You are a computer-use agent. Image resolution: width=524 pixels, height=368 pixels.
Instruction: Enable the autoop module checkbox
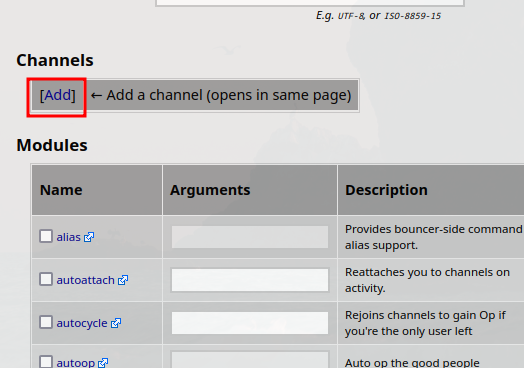[46, 362]
